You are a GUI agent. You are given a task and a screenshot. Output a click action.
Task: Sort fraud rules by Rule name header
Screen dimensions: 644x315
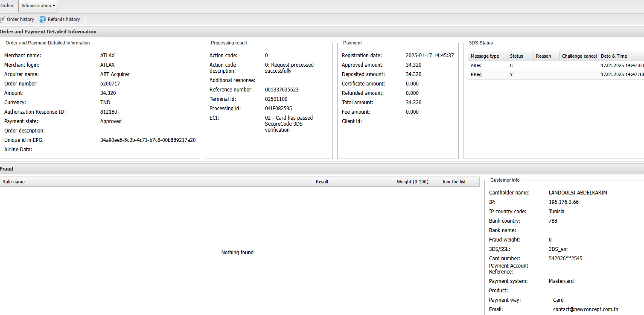[14, 182]
